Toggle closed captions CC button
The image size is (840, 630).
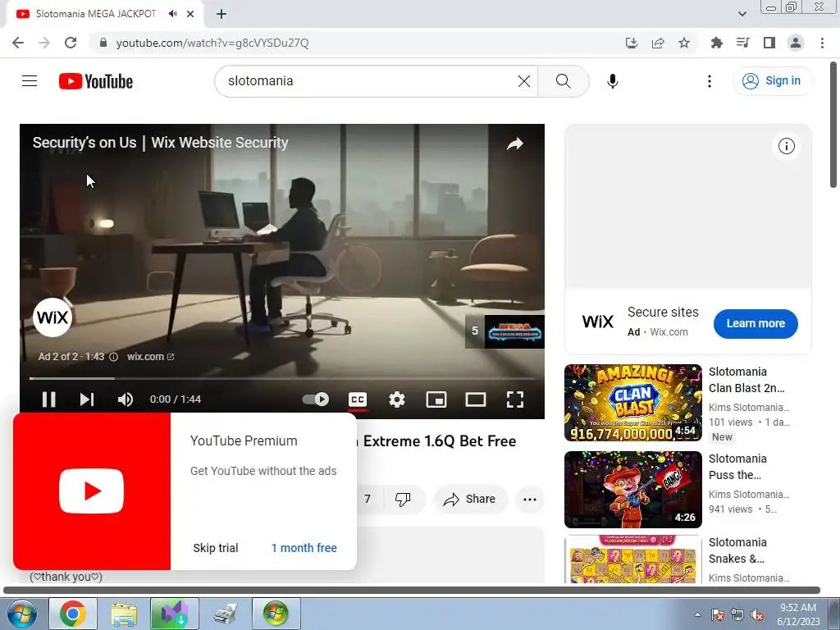click(358, 399)
